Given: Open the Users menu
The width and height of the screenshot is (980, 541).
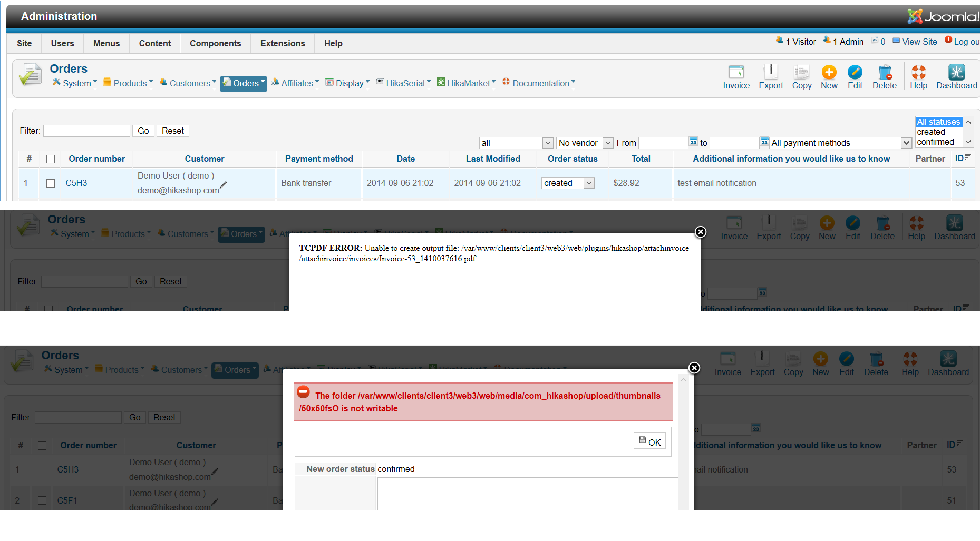Looking at the screenshot, I should click(x=62, y=43).
